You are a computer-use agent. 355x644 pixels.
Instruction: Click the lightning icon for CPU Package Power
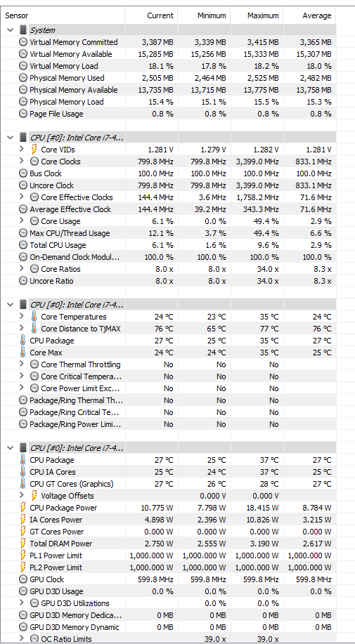click(23, 508)
